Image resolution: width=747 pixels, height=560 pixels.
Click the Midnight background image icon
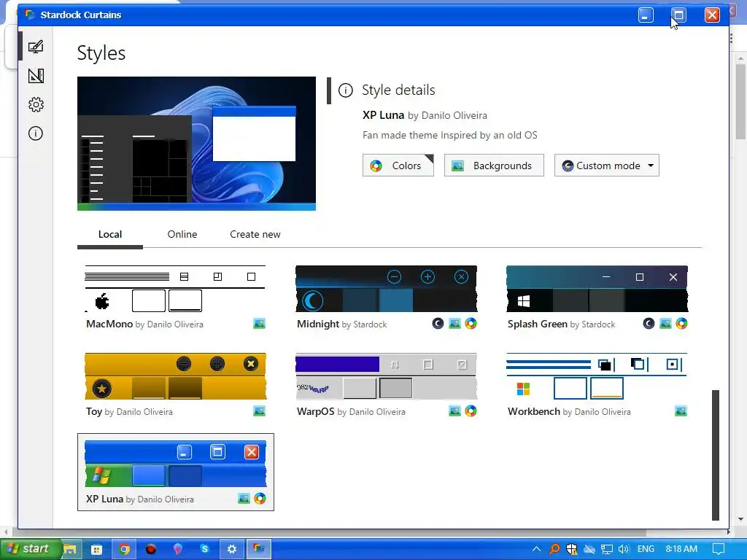coord(454,324)
